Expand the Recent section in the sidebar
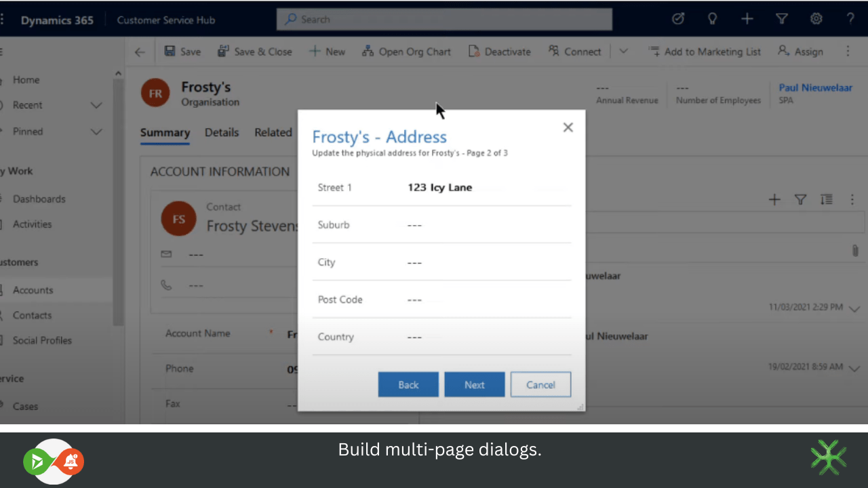The height and width of the screenshot is (488, 868). (96, 105)
